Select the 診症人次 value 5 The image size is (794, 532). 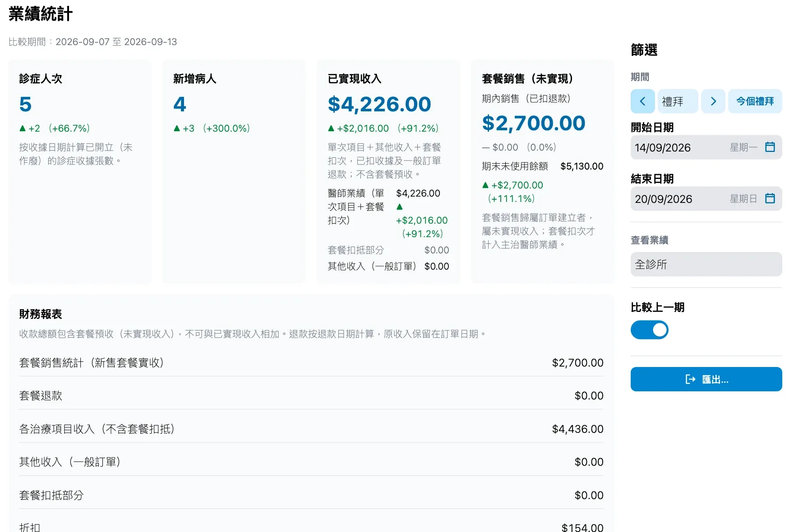[x=25, y=105]
